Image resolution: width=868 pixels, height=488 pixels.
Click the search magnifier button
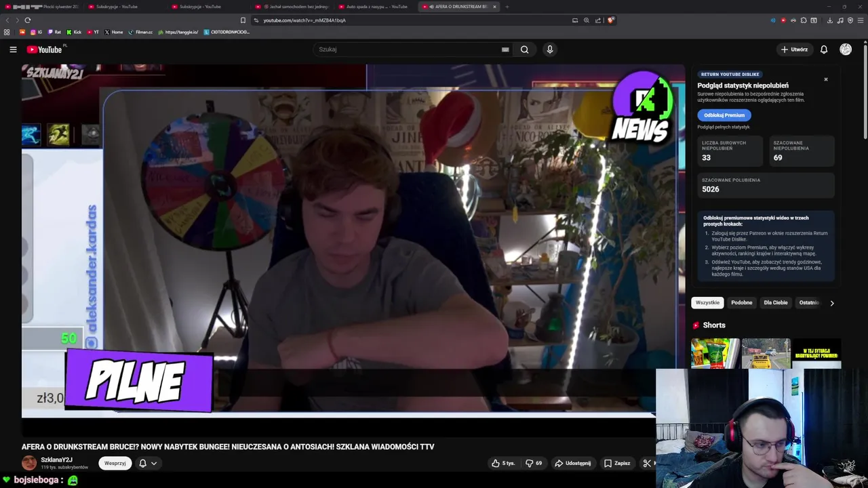pos(524,49)
